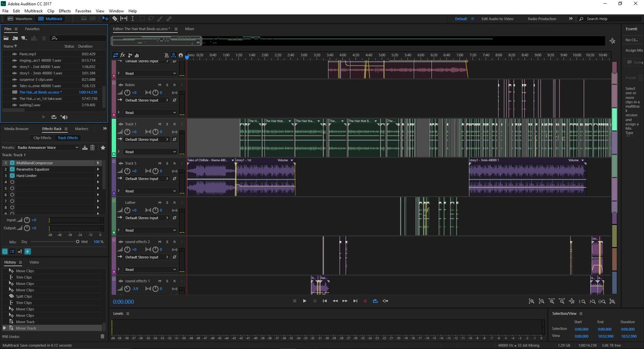Open Hard Limiter slot arrow menu
The image size is (644, 349).
[x=98, y=176]
